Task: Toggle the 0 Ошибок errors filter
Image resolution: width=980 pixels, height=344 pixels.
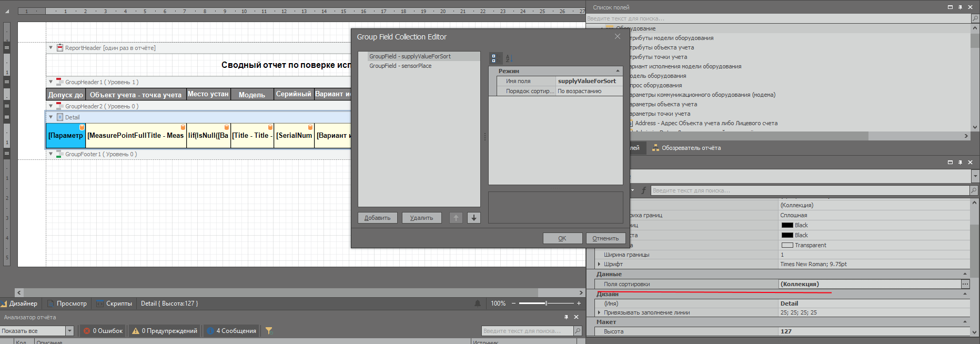Action: (103, 331)
